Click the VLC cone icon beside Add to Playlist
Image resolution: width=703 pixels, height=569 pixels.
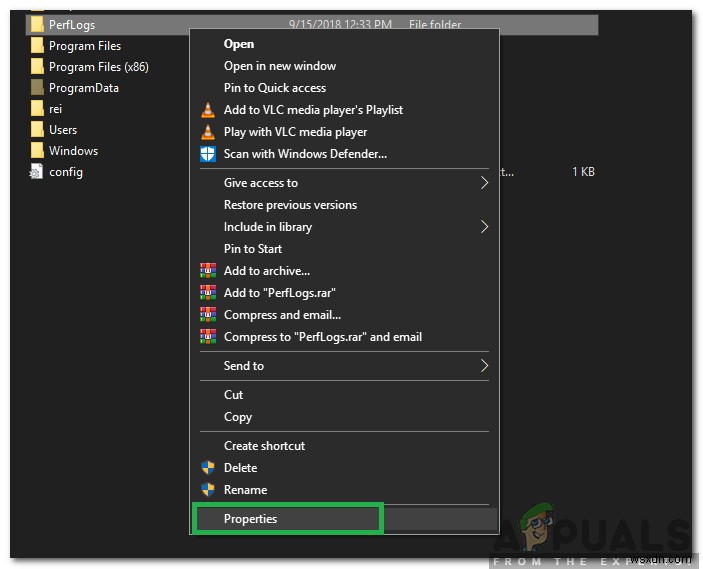208,110
